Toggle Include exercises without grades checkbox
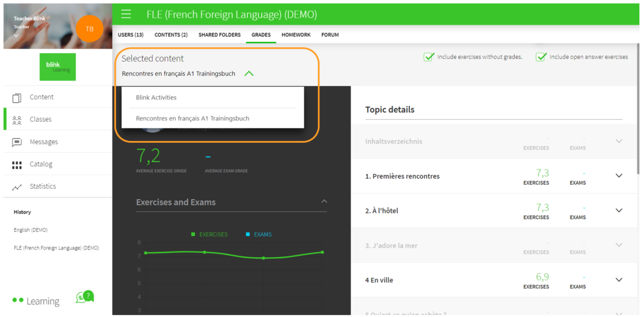644x317 pixels. 429,56
